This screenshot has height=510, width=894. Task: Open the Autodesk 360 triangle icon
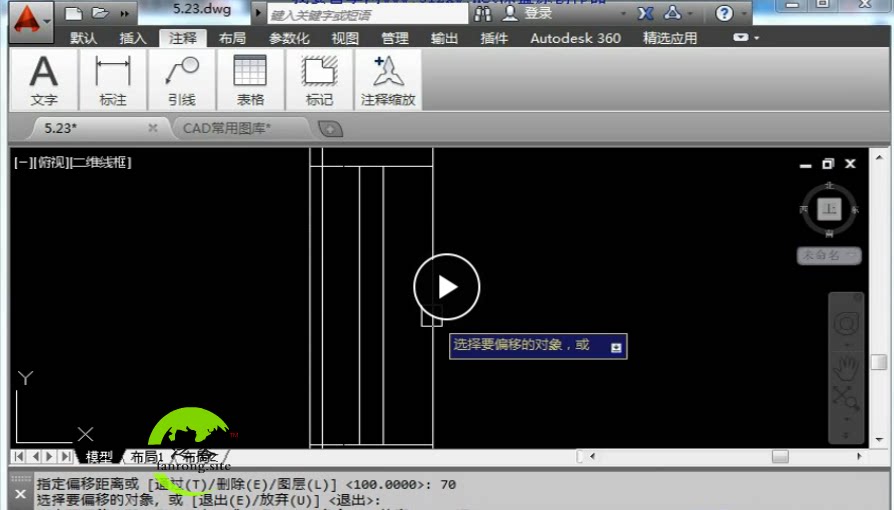click(x=673, y=13)
